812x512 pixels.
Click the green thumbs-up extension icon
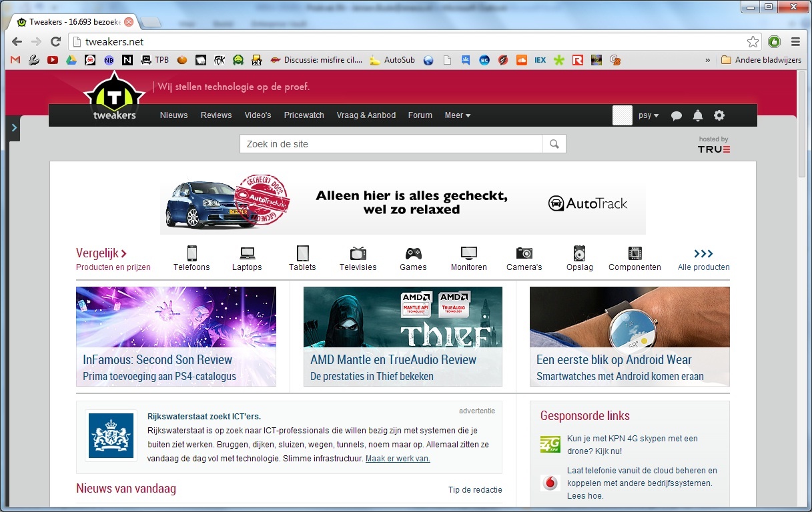(774, 41)
